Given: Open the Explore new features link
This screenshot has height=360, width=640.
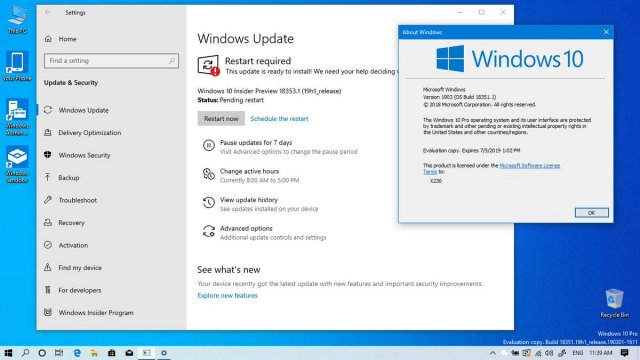Looking at the screenshot, I should point(227,296).
